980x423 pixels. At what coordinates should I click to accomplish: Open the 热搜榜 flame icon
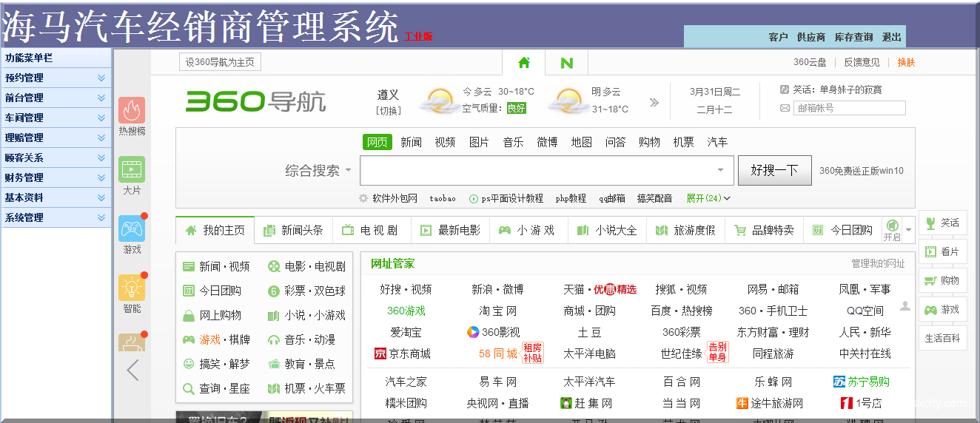[x=132, y=111]
